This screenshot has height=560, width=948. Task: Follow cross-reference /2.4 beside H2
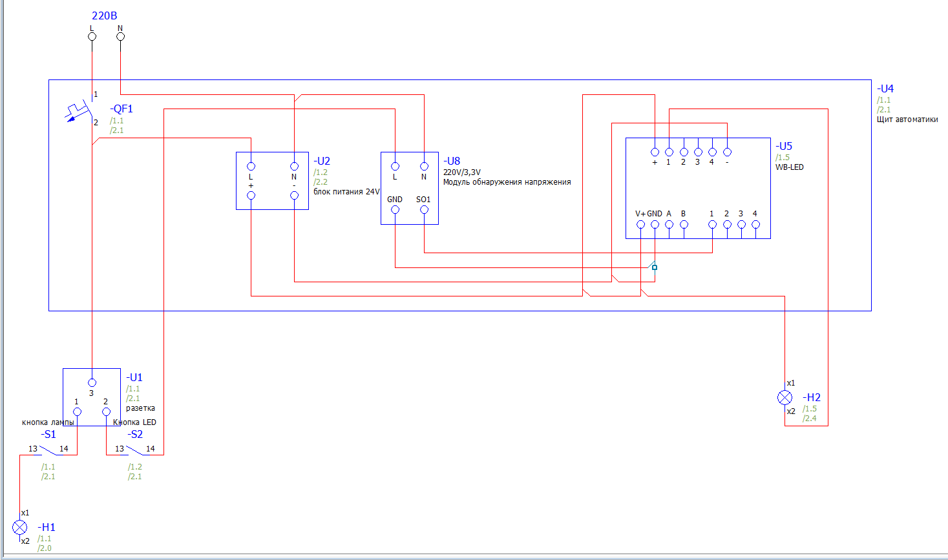810,419
